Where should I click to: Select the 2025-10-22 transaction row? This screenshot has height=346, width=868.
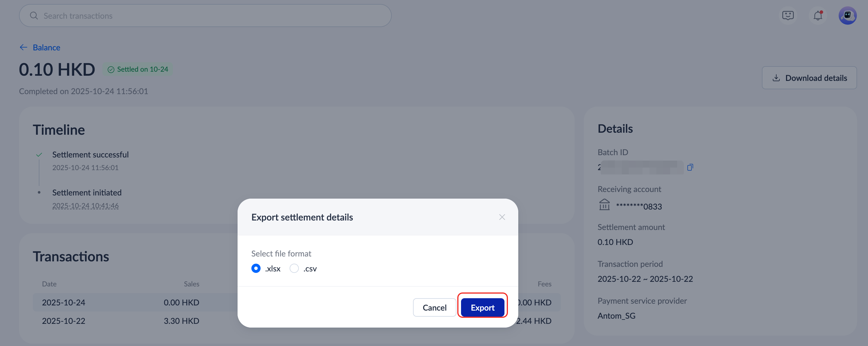(135, 321)
